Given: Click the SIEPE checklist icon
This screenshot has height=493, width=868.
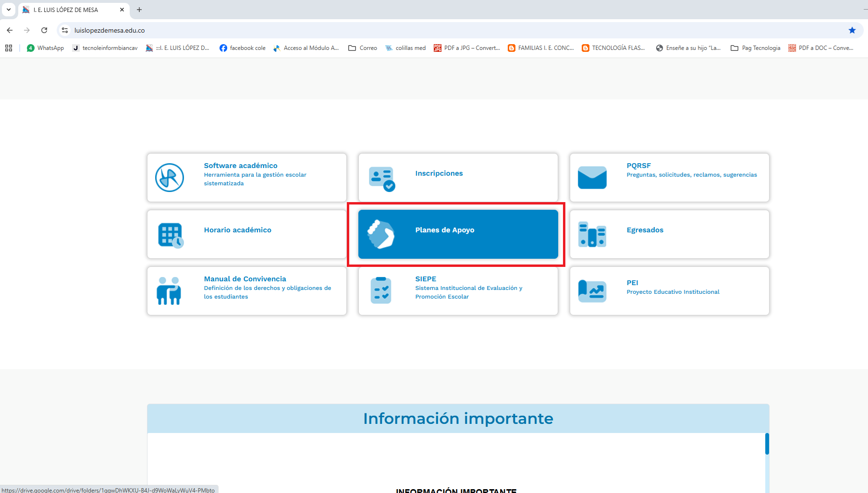Looking at the screenshot, I should (x=381, y=290).
